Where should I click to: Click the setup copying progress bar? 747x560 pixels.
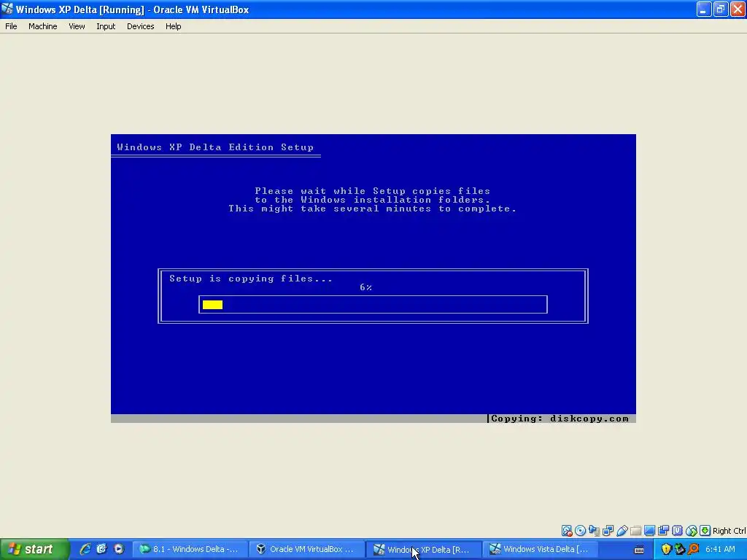373,305
